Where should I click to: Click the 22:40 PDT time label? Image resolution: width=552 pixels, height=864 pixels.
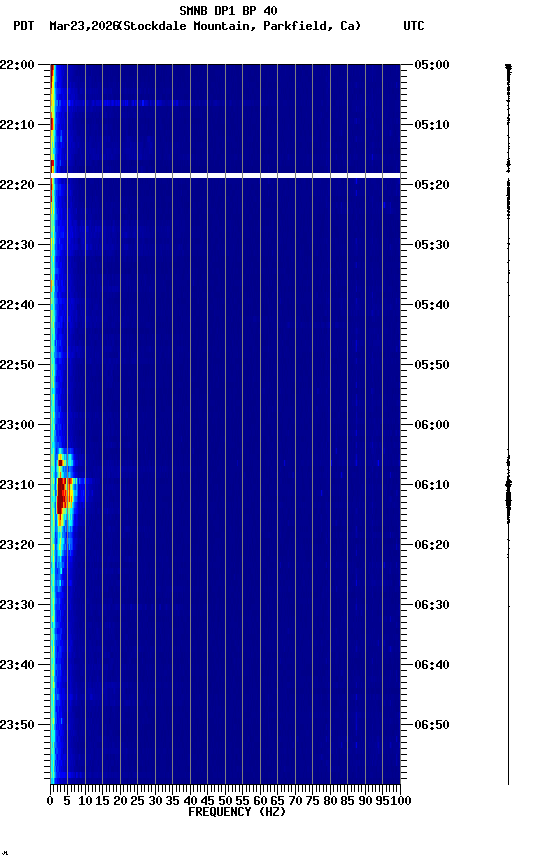[x=17, y=305]
